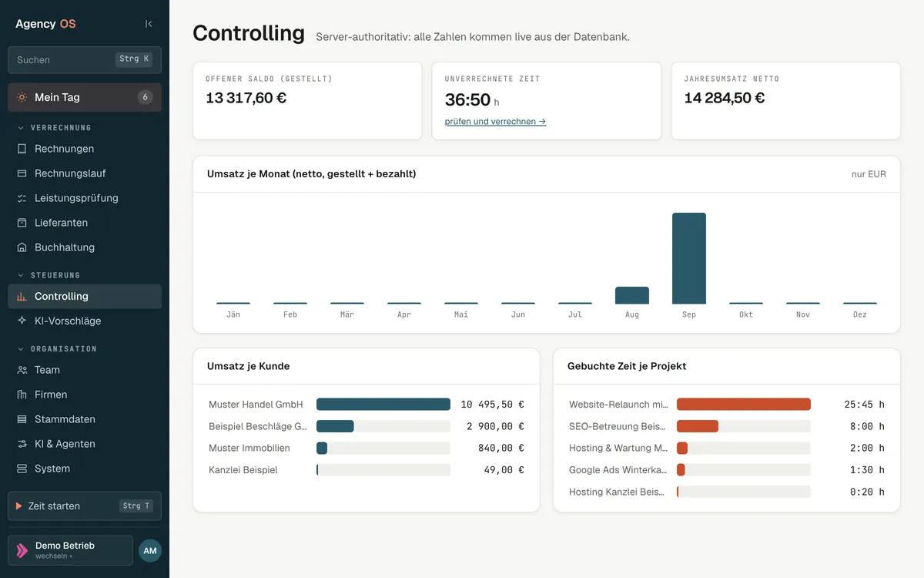This screenshot has width=924, height=578.
Task: Focus the Suchen search field
Action: pos(85,59)
